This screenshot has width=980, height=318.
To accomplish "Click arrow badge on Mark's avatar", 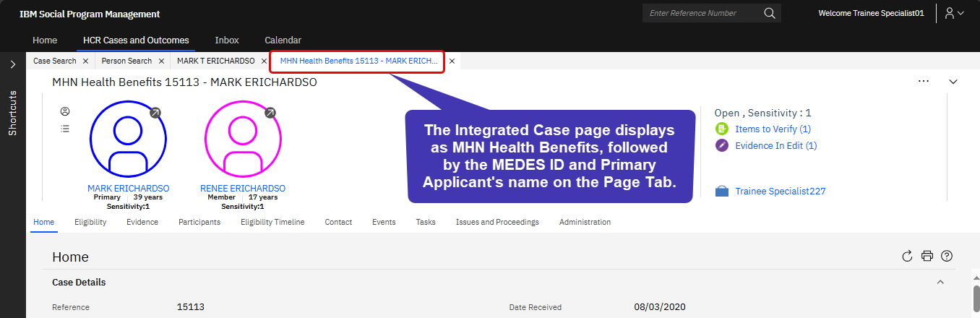I will point(155,113).
